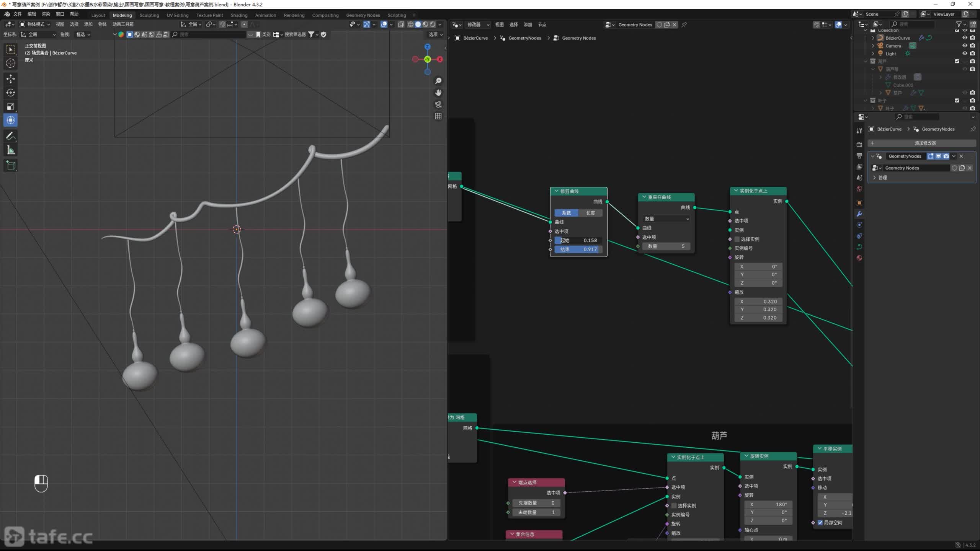Open the 文件 menu
This screenshot has width=980, height=551.
pyautogui.click(x=18, y=14)
